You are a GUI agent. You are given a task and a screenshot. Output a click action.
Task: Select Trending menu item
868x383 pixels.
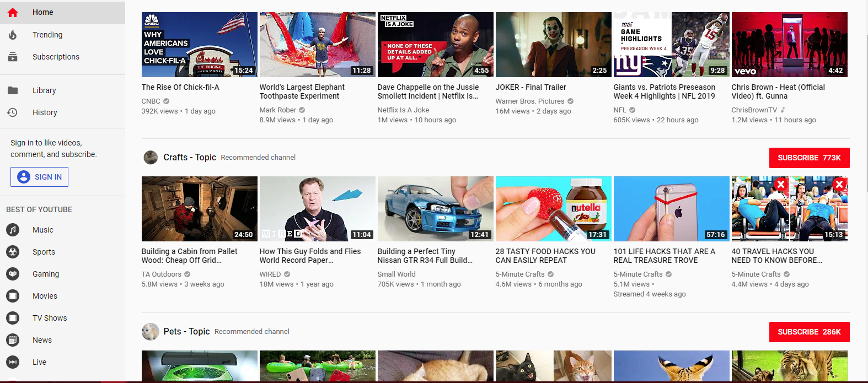62,35
